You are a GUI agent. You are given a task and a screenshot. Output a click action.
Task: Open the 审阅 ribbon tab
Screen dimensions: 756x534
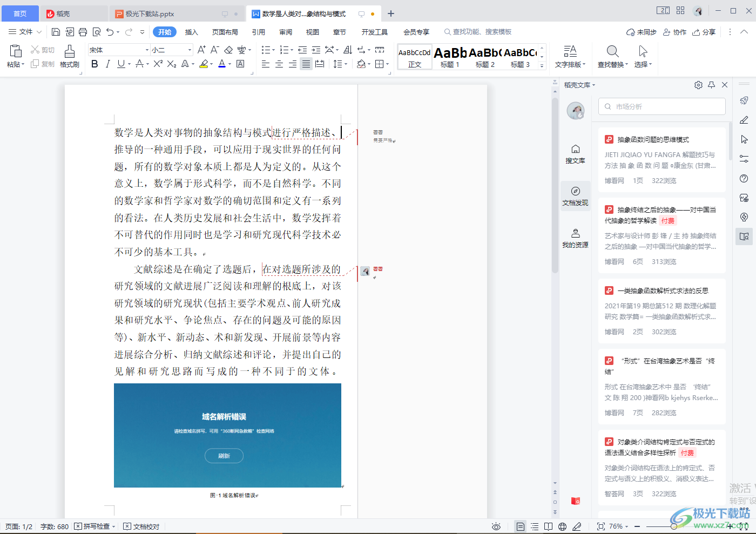point(286,32)
